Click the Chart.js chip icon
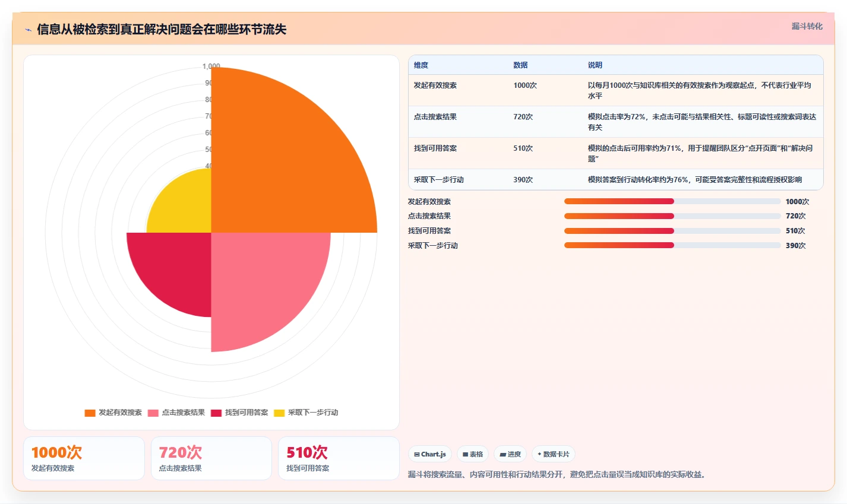847x504 pixels. 417,455
